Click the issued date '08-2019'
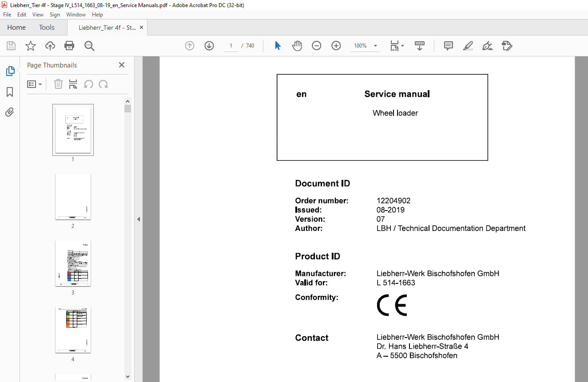This screenshot has height=382, width=588. point(390,210)
